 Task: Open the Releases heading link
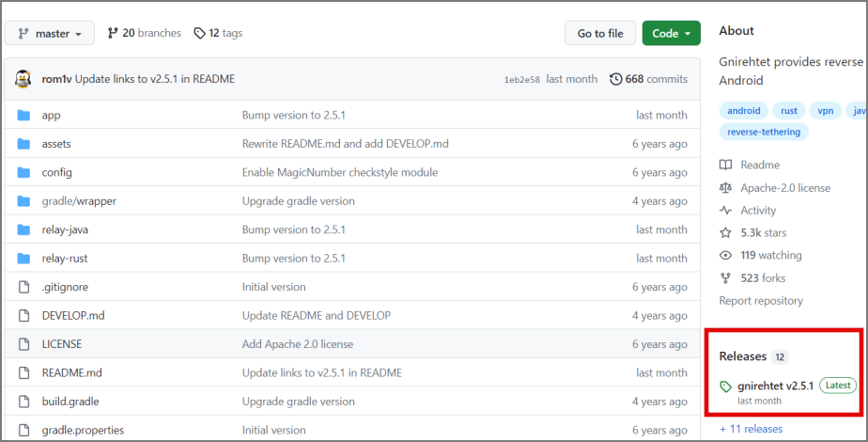(x=742, y=356)
